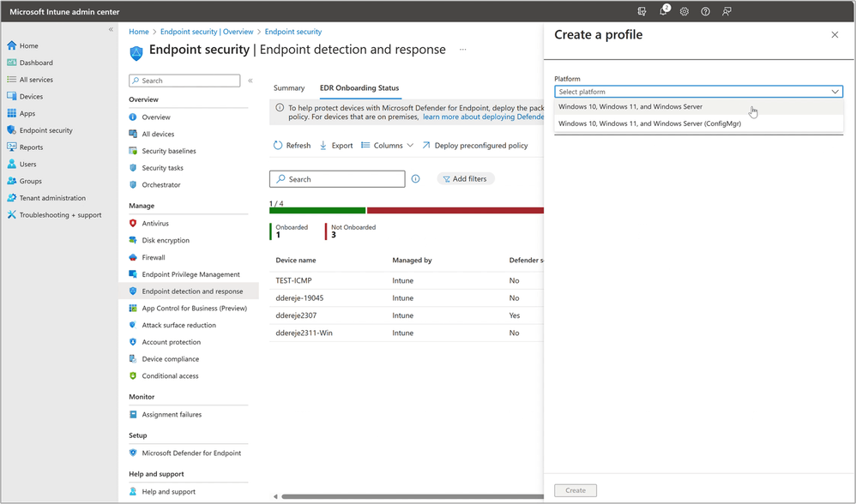Collapse the left navigation with double chevron

[111, 29]
